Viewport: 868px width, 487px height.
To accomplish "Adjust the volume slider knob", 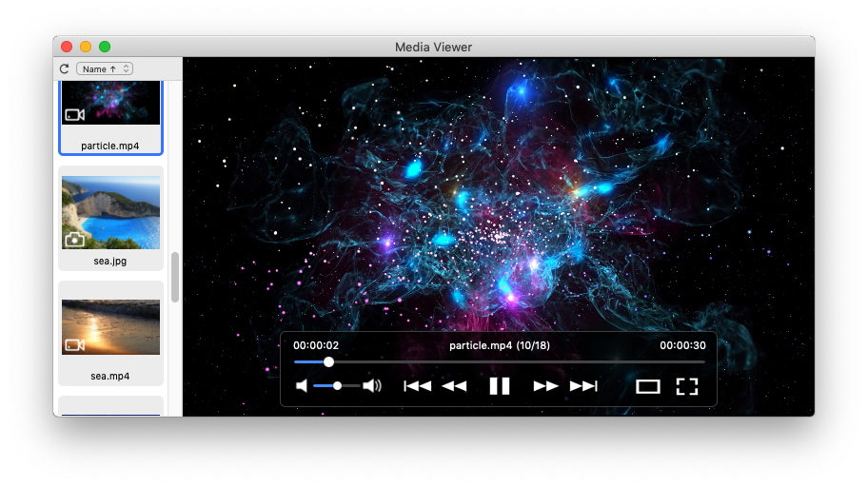I will (337, 386).
